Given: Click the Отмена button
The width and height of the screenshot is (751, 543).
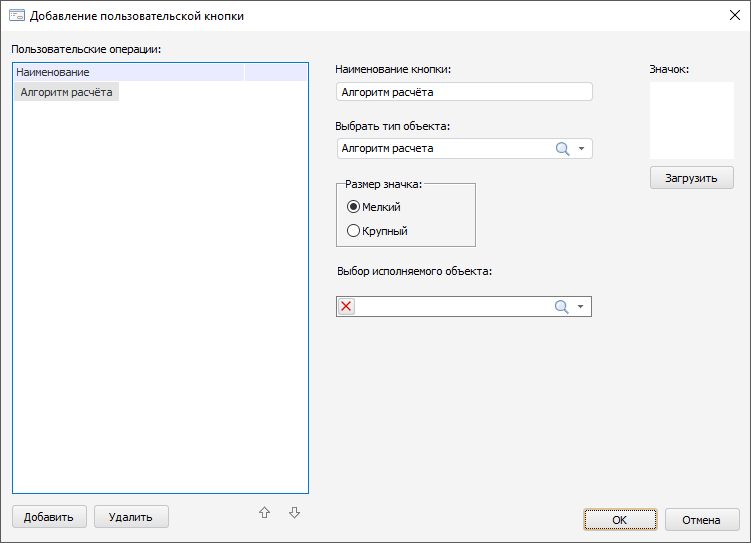Looking at the screenshot, I should click(701, 520).
